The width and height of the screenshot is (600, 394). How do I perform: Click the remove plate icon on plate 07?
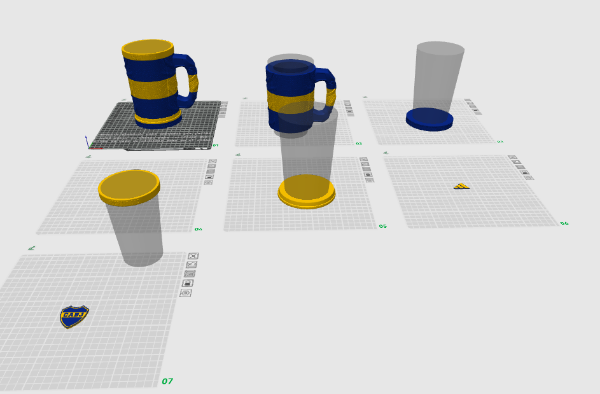pyautogui.click(x=193, y=256)
